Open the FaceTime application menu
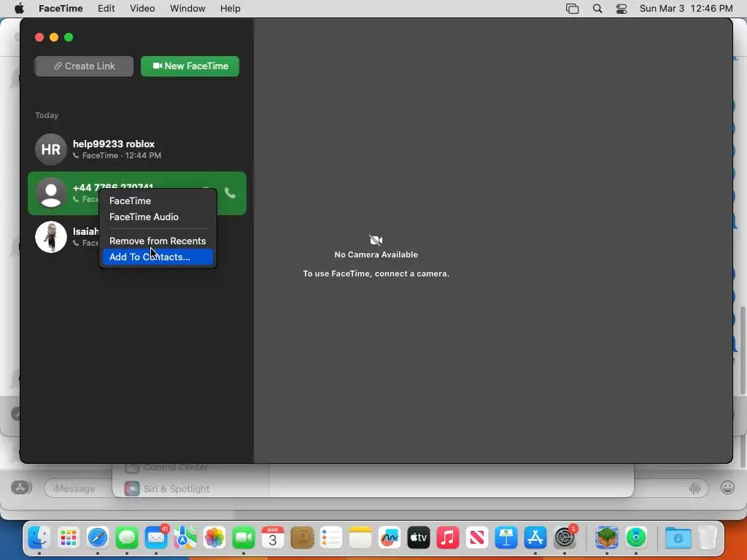This screenshot has height=560, width=747. (61, 9)
